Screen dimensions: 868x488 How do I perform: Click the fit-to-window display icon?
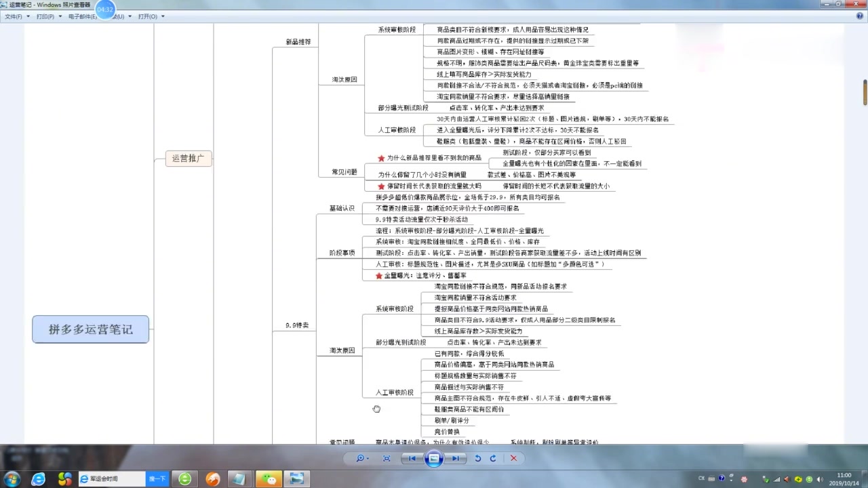386,458
